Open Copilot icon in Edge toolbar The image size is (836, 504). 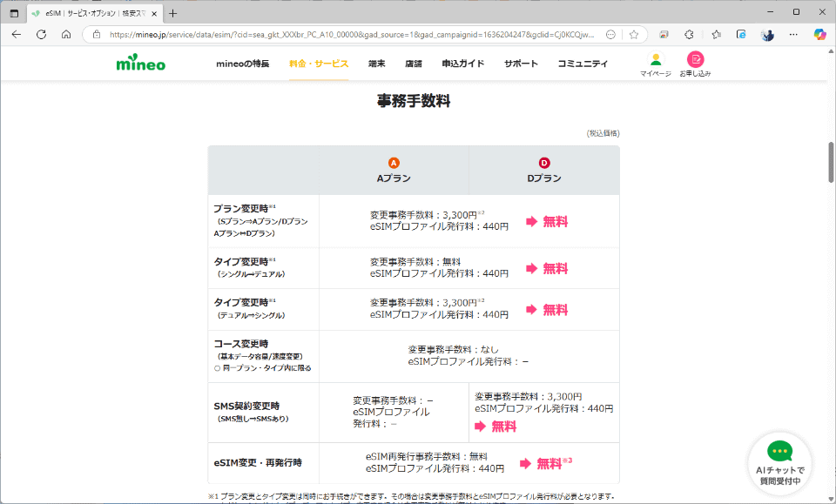[819, 35]
